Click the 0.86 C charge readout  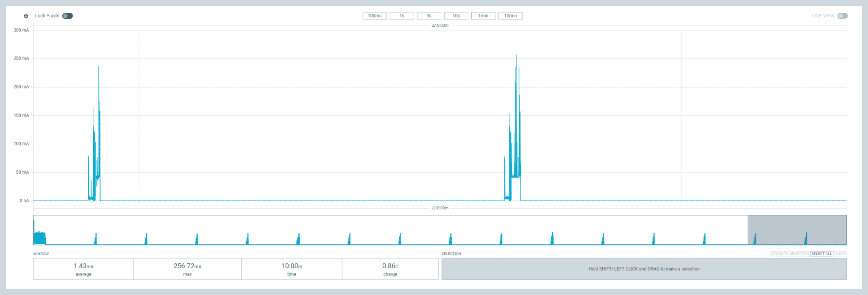(x=390, y=269)
